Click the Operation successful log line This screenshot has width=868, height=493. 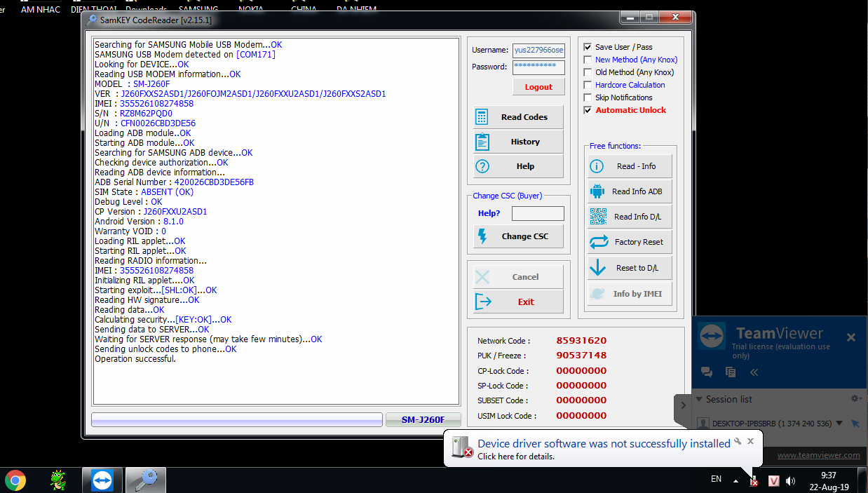pyautogui.click(x=135, y=358)
